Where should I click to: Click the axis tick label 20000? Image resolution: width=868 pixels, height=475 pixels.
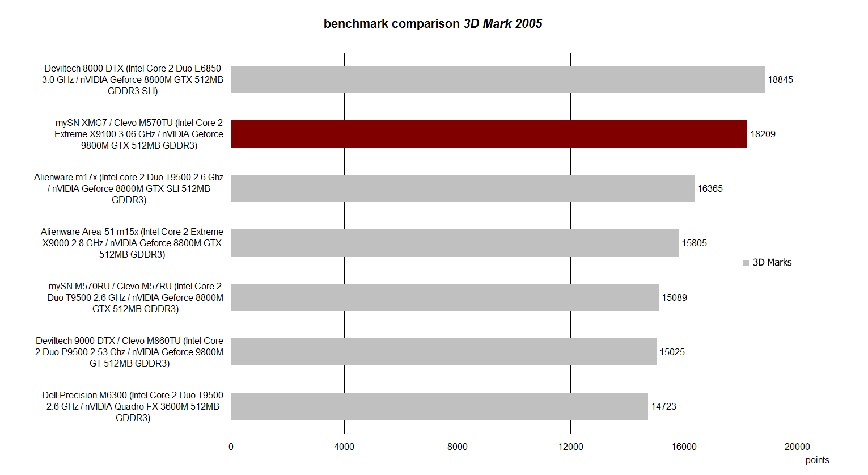(797, 447)
